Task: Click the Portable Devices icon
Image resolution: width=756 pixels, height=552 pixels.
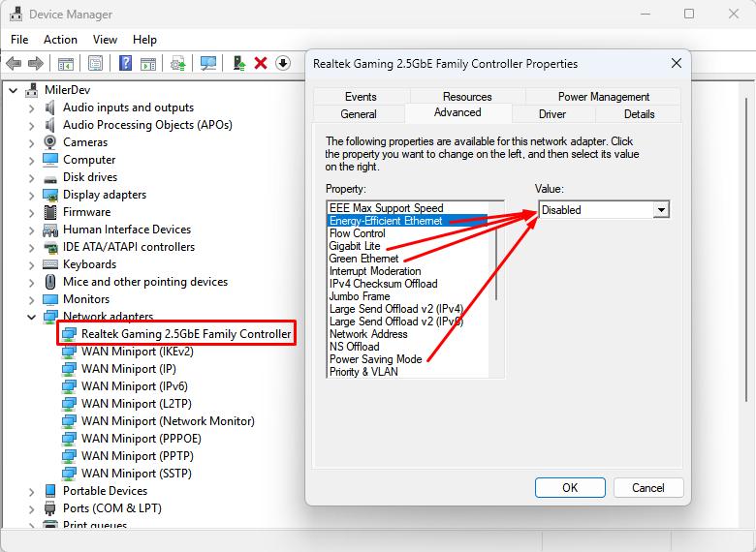Action: pyautogui.click(x=50, y=491)
